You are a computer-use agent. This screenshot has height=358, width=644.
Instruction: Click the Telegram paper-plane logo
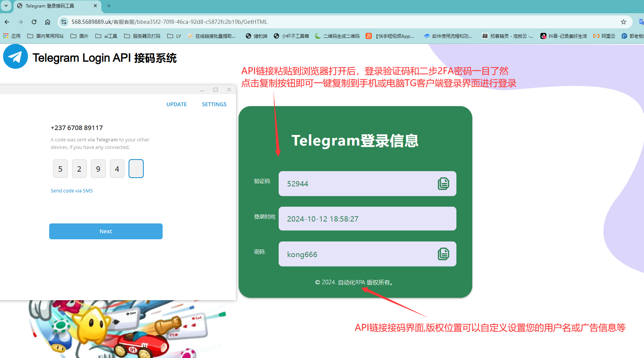tap(16, 57)
